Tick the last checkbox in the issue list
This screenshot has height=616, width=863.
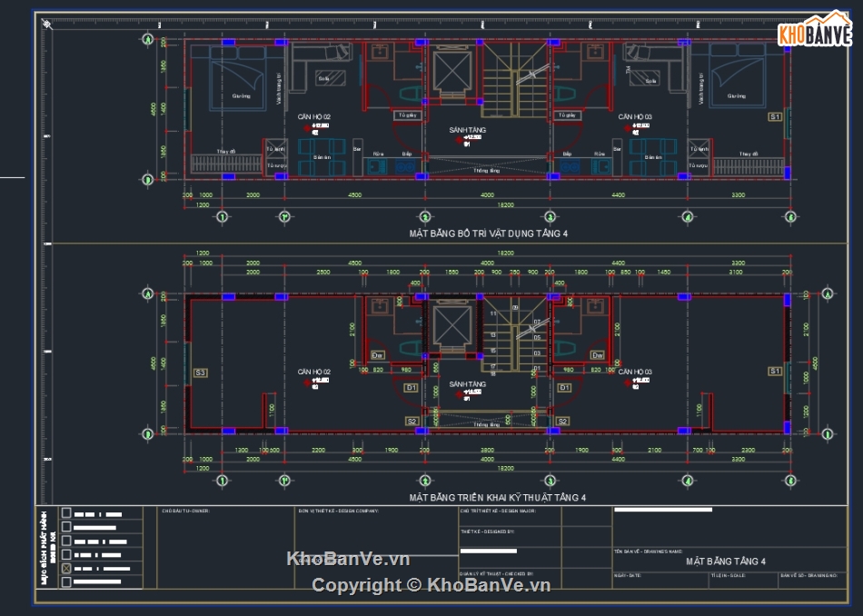(65, 583)
